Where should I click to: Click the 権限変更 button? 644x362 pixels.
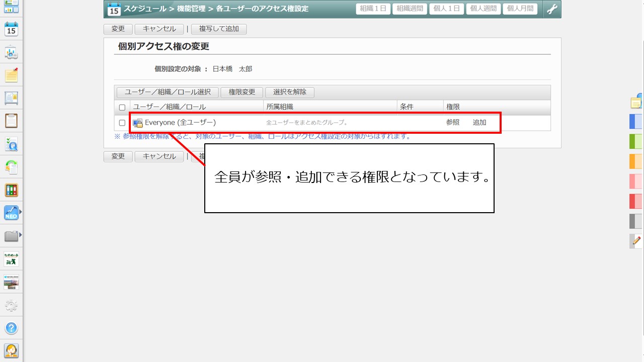click(242, 92)
